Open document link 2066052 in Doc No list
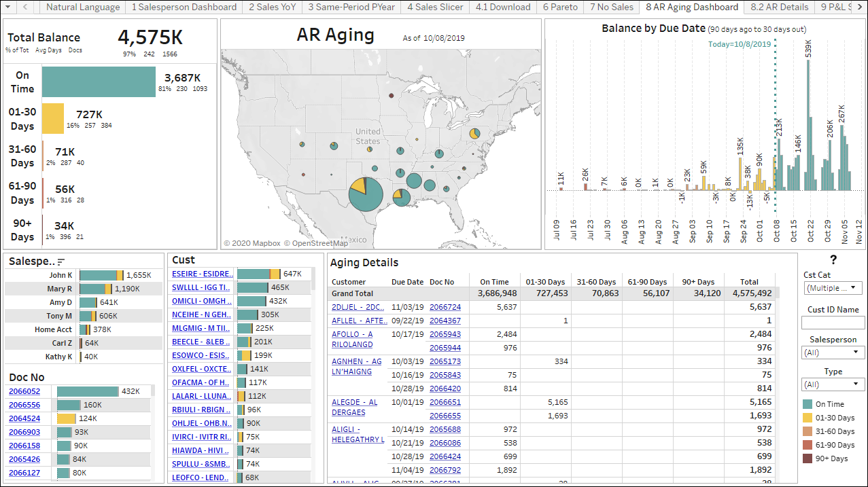Image resolution: width=868 pixels, height=487 pixels. pos(24,391)
